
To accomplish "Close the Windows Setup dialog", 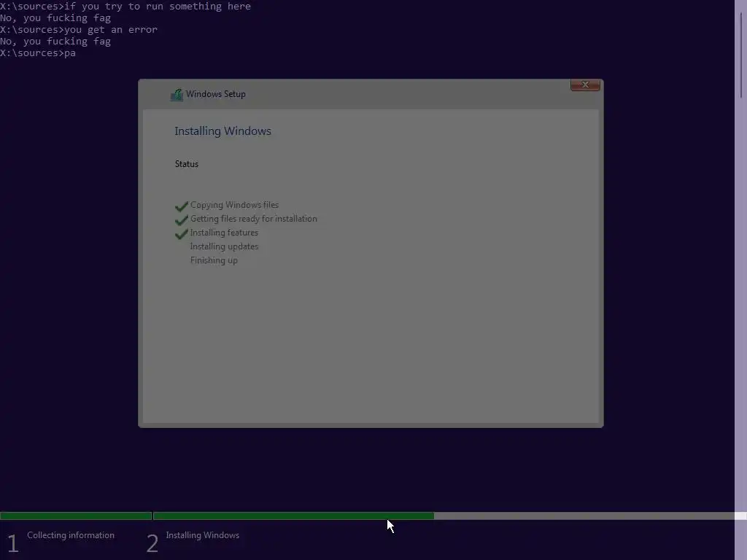I will [x=585, y=85].
